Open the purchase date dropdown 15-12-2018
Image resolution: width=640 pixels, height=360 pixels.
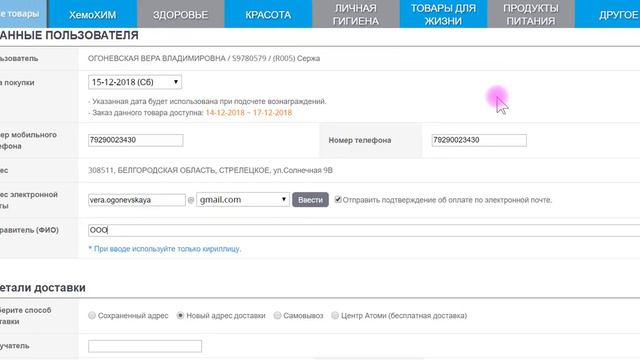click(135, 82)
